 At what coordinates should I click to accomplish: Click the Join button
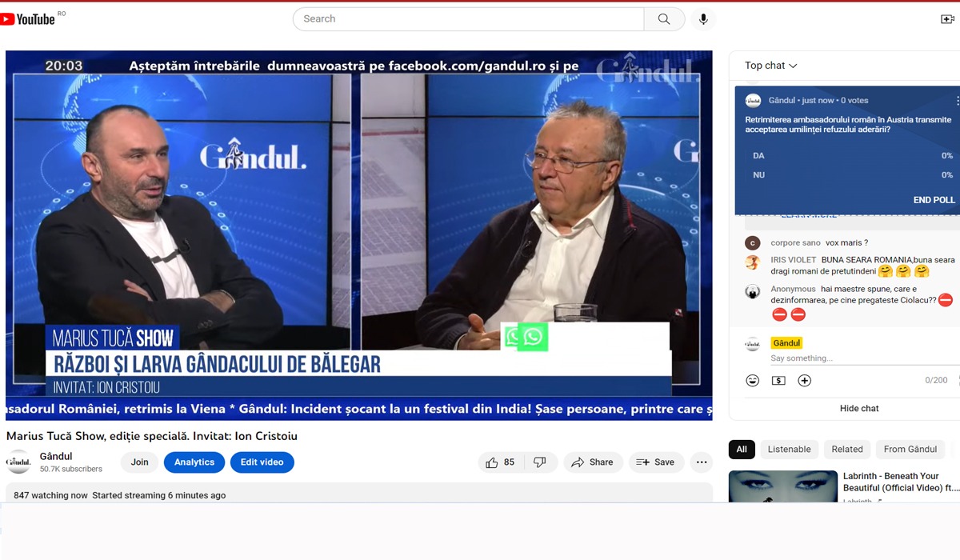click(139, 462)
